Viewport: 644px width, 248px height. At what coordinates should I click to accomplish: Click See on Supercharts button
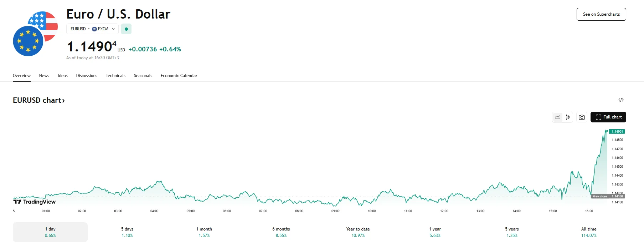tap(601, 14)
